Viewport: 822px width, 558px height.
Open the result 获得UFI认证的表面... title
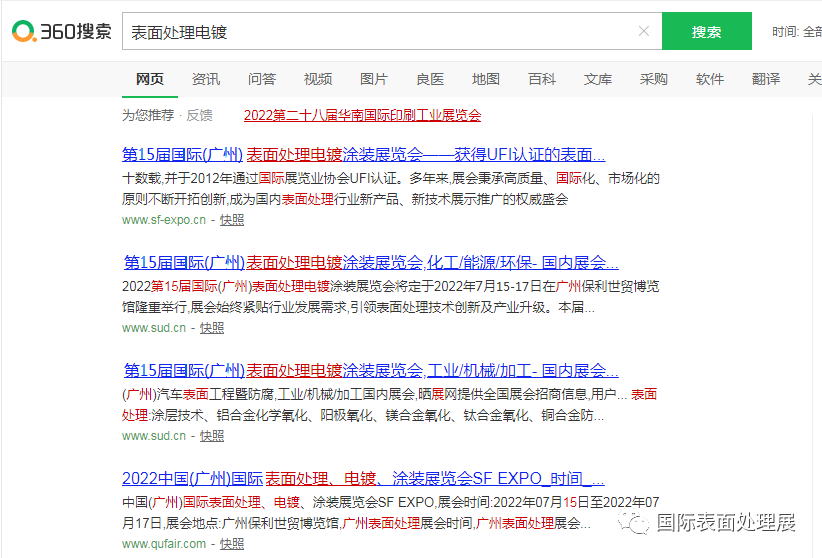(363, 155)
